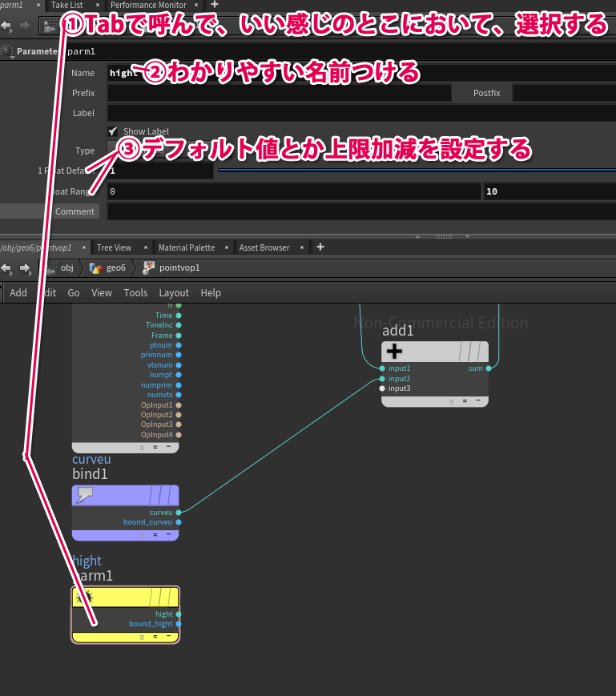Click the Parameter gear menu icon
Image resolution: width=616 pixels, height=696 pixels.
point(6,51)
